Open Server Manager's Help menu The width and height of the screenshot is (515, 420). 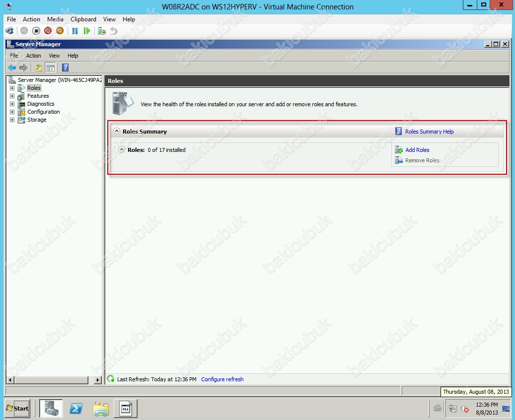pyautogui.click(x=73, y=56)
